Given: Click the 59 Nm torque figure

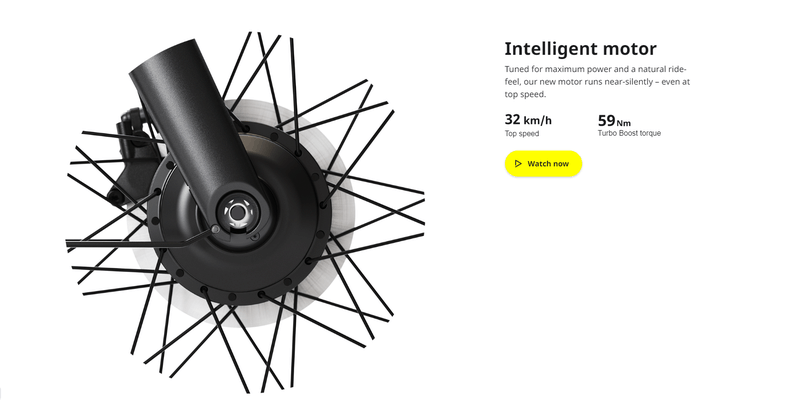Looking at the screenshot, I should [614, 121].
